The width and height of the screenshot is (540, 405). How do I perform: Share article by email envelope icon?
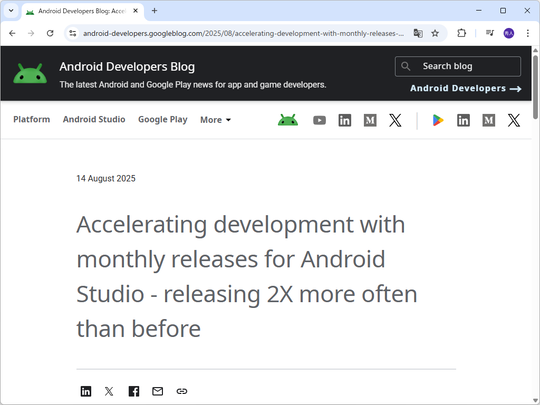click(157, 391)
